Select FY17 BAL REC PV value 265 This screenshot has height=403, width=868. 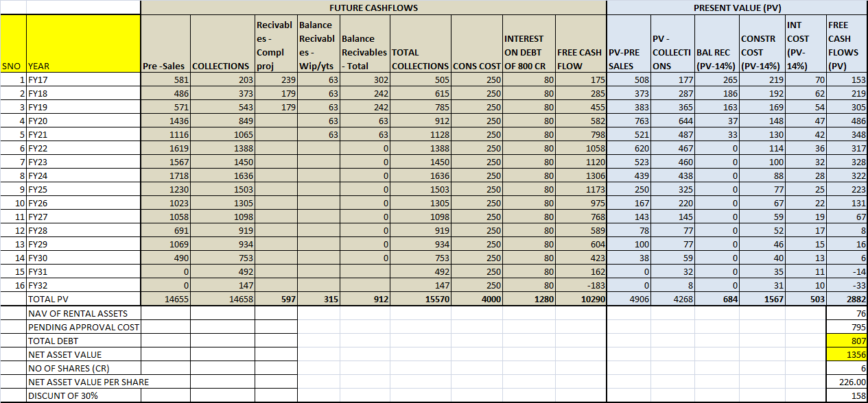pos(716,80)
